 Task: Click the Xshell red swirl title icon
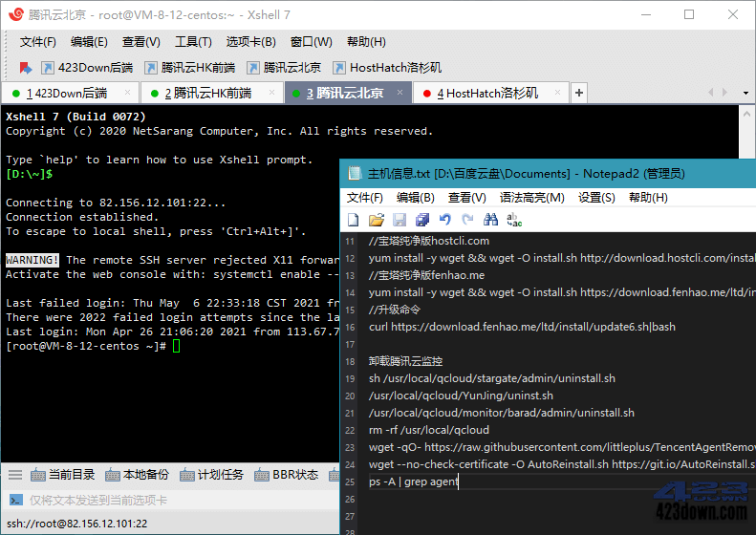click(x=16, y=14)
